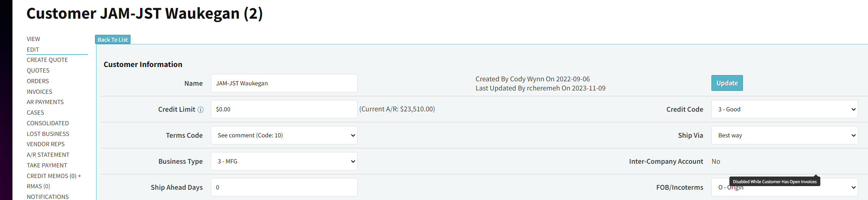This screenshot has width=868, height=200.
Task: Click the Ship Ahead Days field
Action: pos(284,187)
